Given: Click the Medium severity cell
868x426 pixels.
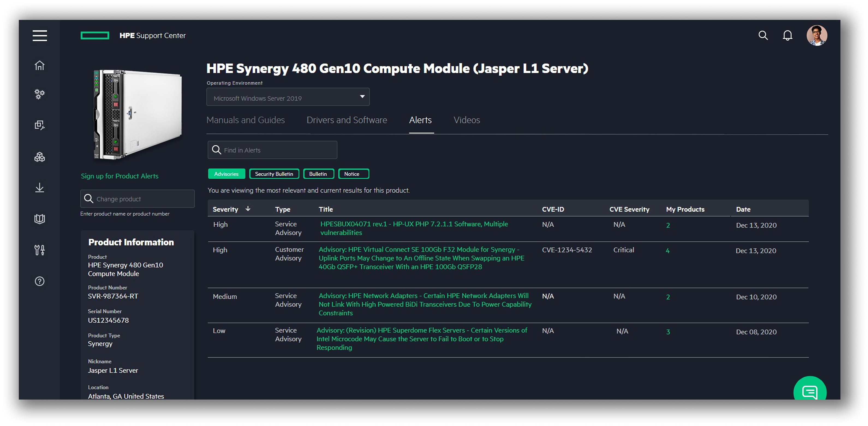Looking at the screenshot, I should (x=225, y=296).
